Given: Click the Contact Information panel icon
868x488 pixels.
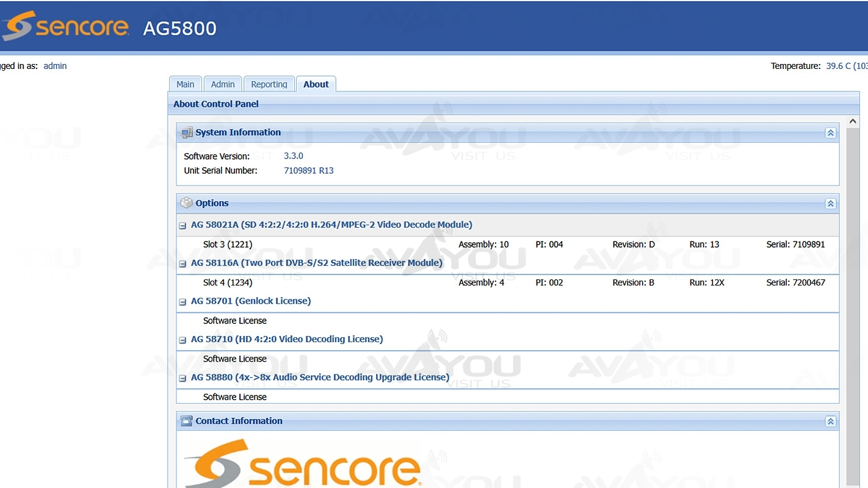Looking at the screenshot, I should [x=187, y=421].
